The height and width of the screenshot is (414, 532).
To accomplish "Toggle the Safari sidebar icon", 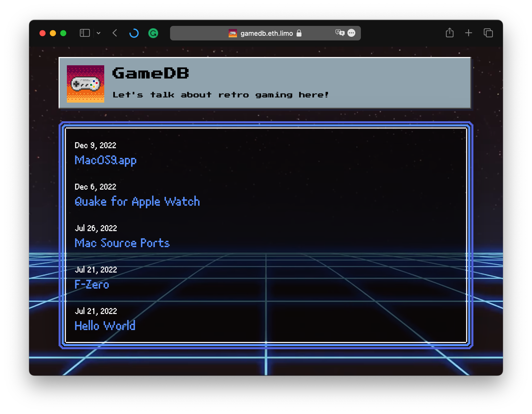I will click(x=85, y=33).
